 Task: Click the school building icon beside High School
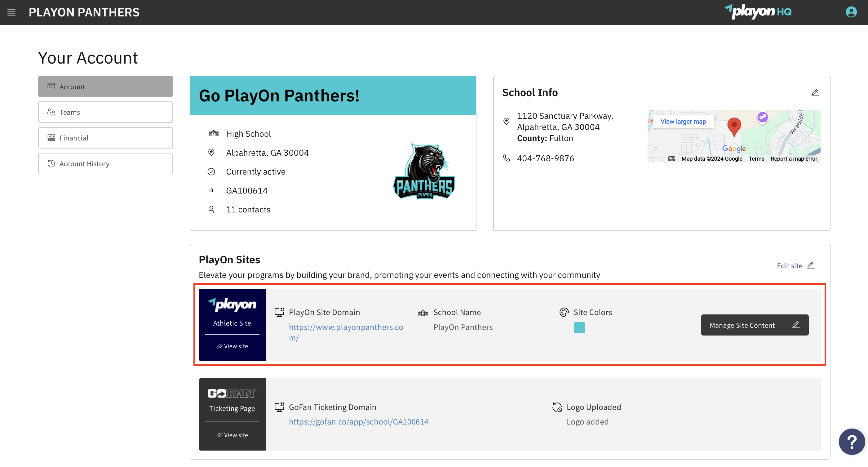[x=213, y=133]
